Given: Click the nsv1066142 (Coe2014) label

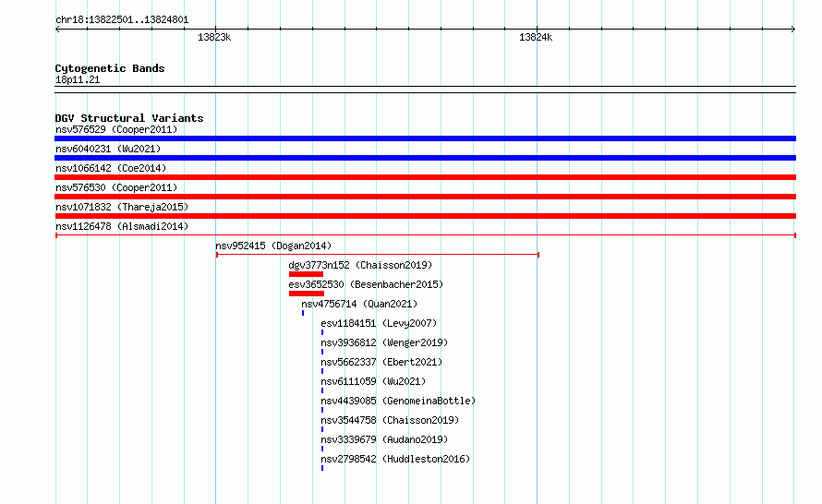Looking at the screenshot, I should [111, 168].
